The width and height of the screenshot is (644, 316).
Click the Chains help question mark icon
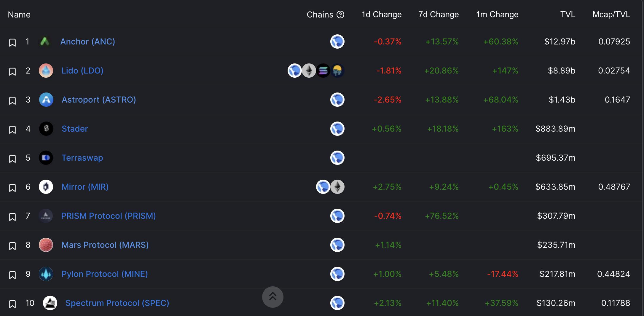340,15
